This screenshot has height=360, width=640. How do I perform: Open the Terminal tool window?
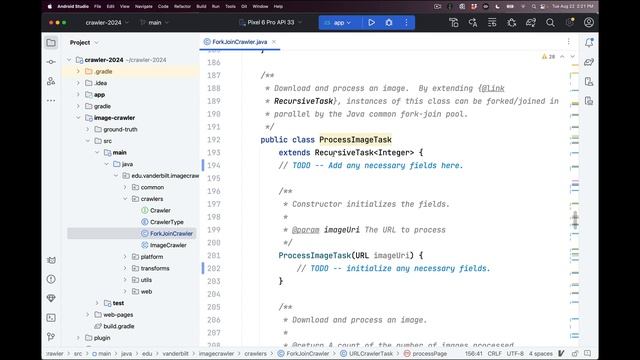(51, 318)
